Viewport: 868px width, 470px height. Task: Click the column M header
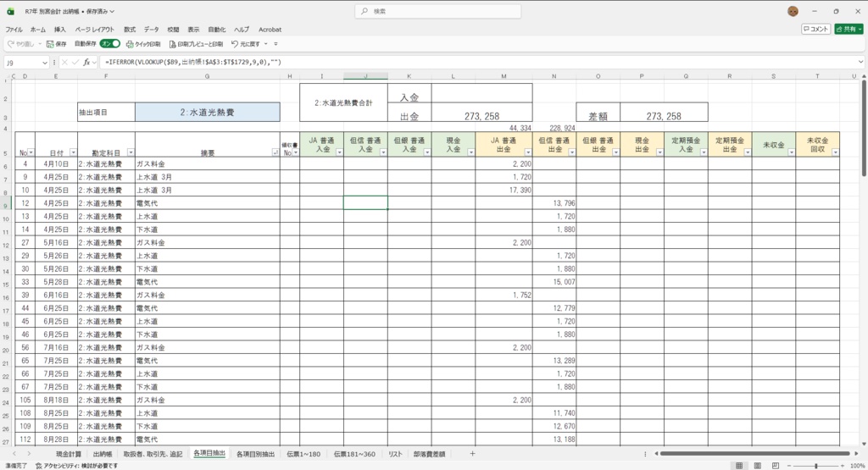[504, 76]
